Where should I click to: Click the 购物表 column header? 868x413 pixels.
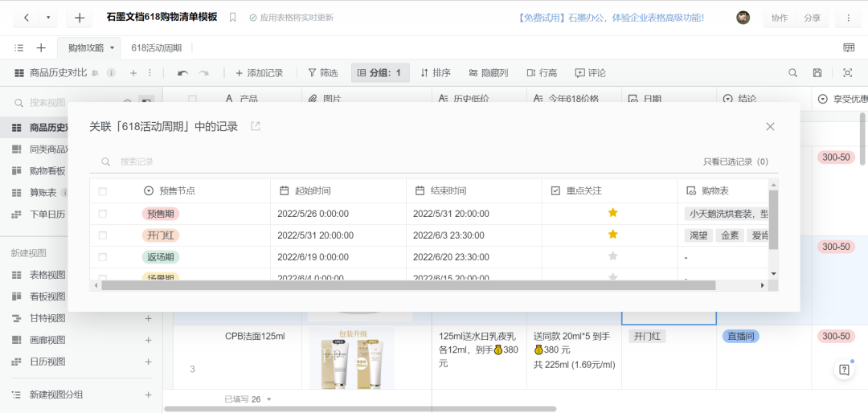[723, 191]
